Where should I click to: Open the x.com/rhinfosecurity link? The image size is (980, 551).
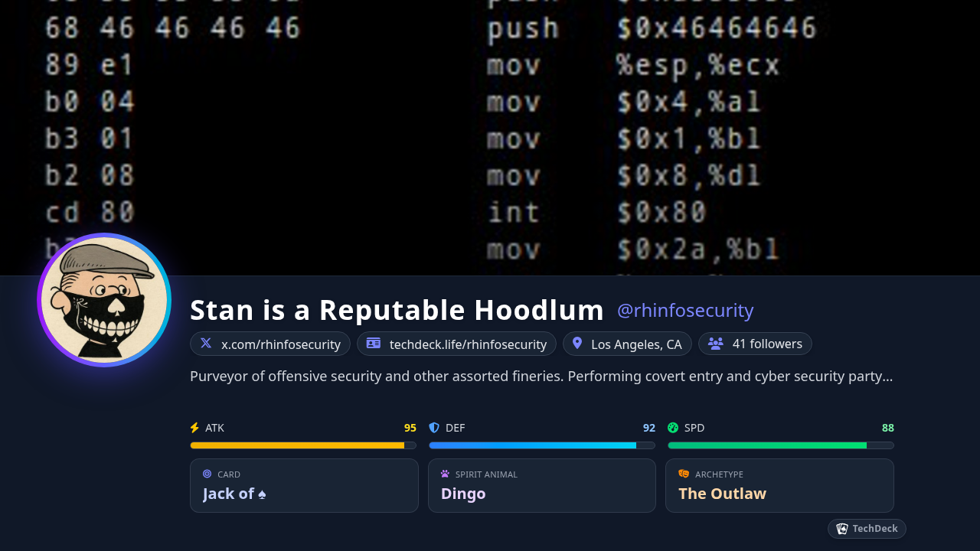280,344
